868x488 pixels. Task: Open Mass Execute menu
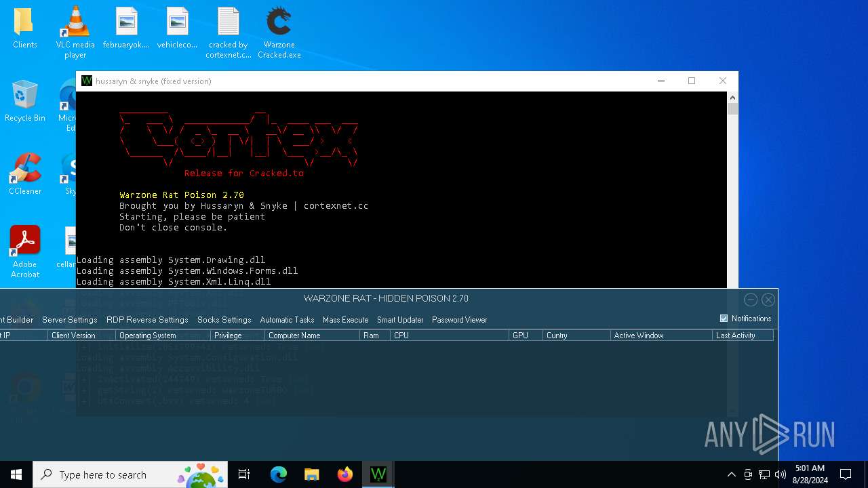coord(345,320)
